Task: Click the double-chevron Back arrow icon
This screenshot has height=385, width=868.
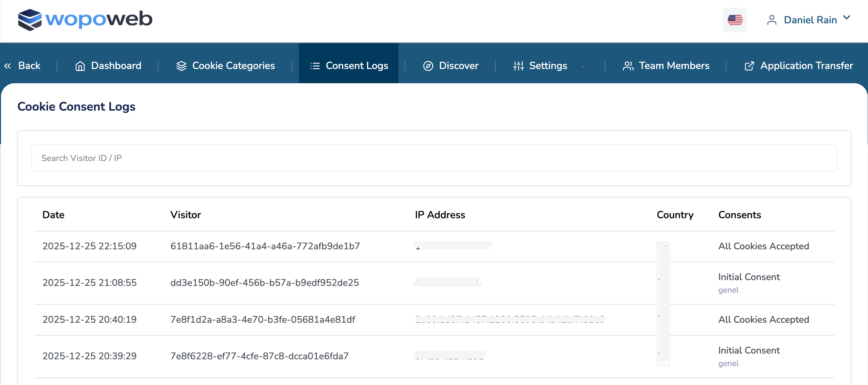Action: [x=7, y=66]
